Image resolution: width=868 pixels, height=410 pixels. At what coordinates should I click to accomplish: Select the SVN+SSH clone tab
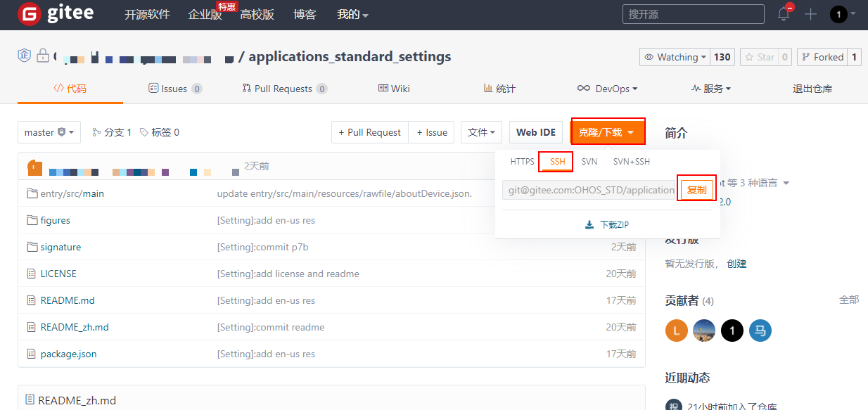tap(631, 162)
